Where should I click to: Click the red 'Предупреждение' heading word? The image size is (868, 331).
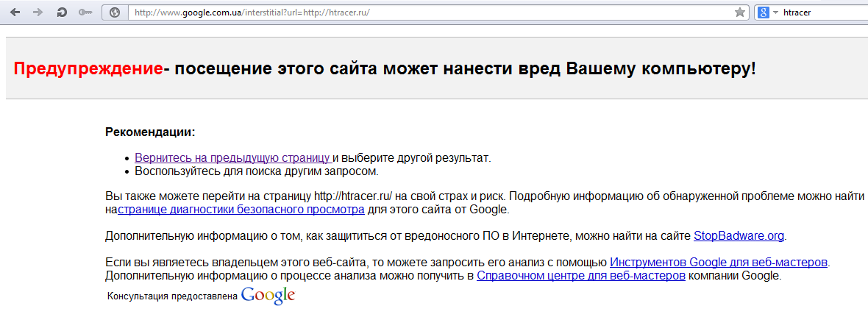pyautogui.click(x=88, y=69)
